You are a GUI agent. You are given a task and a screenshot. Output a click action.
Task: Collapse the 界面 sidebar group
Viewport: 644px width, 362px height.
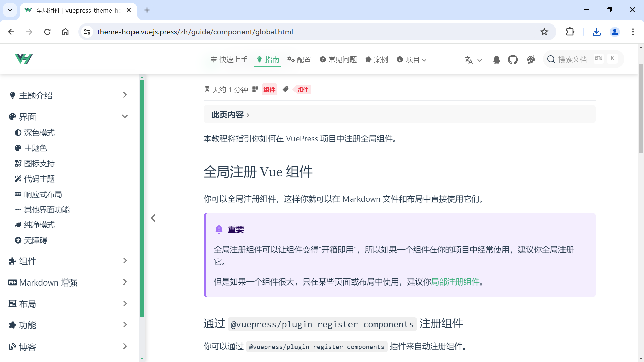coord(68,117)
